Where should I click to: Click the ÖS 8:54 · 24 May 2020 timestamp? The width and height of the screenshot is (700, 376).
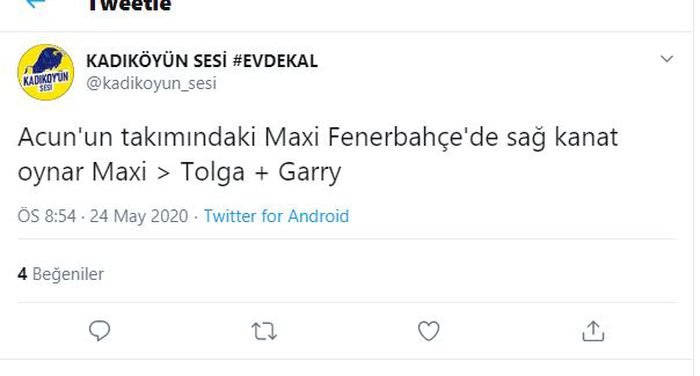[103, 216]
